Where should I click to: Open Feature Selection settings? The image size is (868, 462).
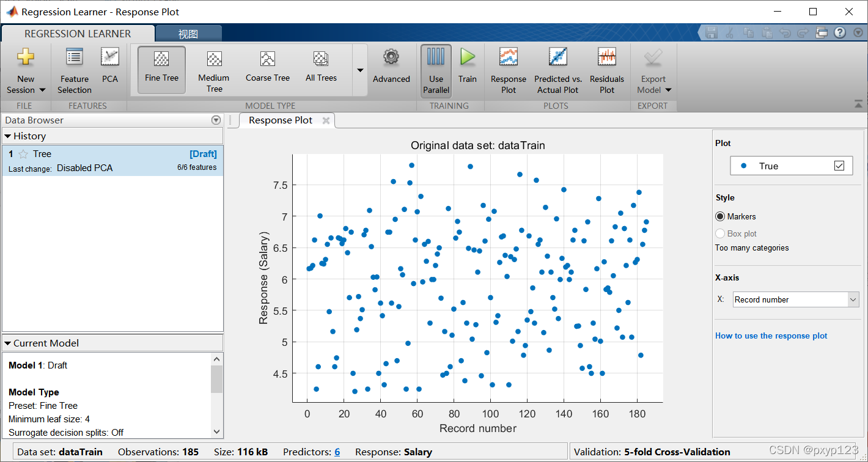(x=75, y=71)
